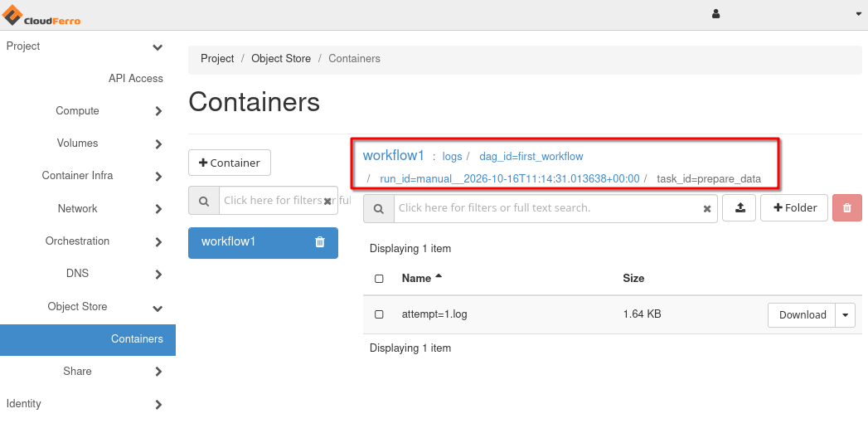868x433 pixels.
Task: Delete workflow1 container via trash icon
Action: 320,242
